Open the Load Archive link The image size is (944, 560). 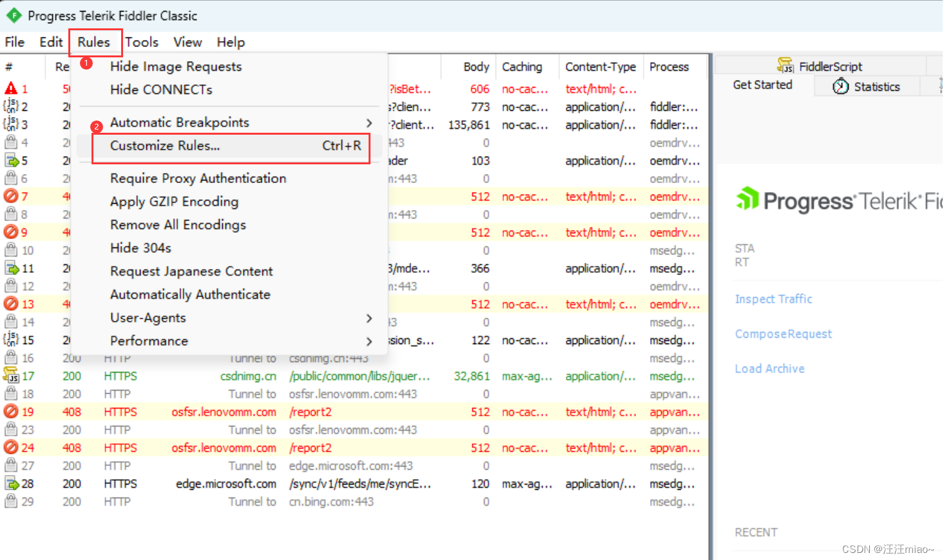[x=770, y=369]
